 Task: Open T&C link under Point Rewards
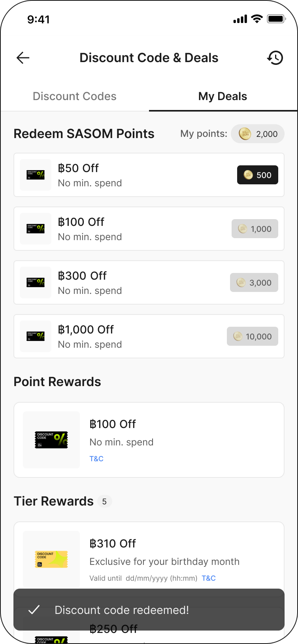96,459
